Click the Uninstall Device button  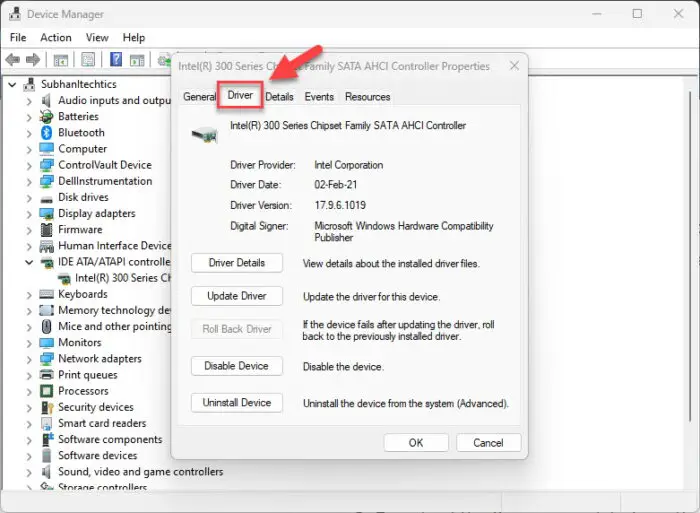click(x=237, y=403)
